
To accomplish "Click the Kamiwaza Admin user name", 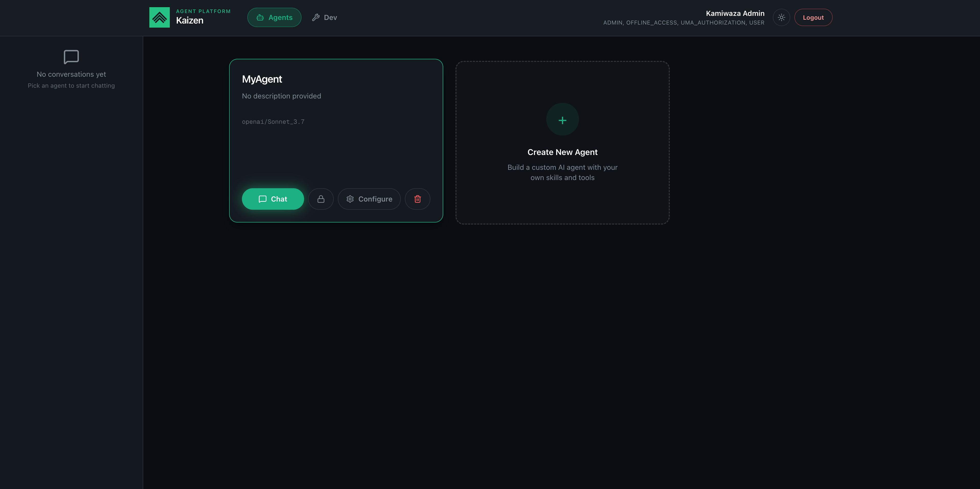I will tap(735, 13).
